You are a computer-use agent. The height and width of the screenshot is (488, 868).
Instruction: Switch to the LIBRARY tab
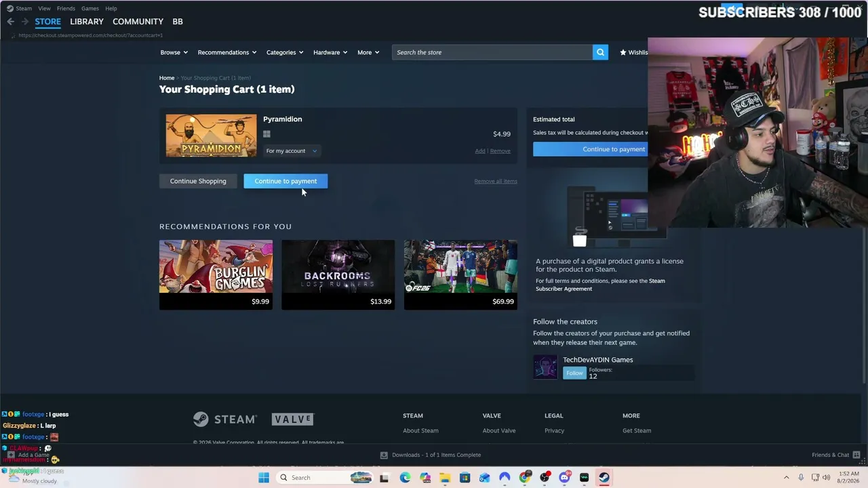tap(87, 22)
